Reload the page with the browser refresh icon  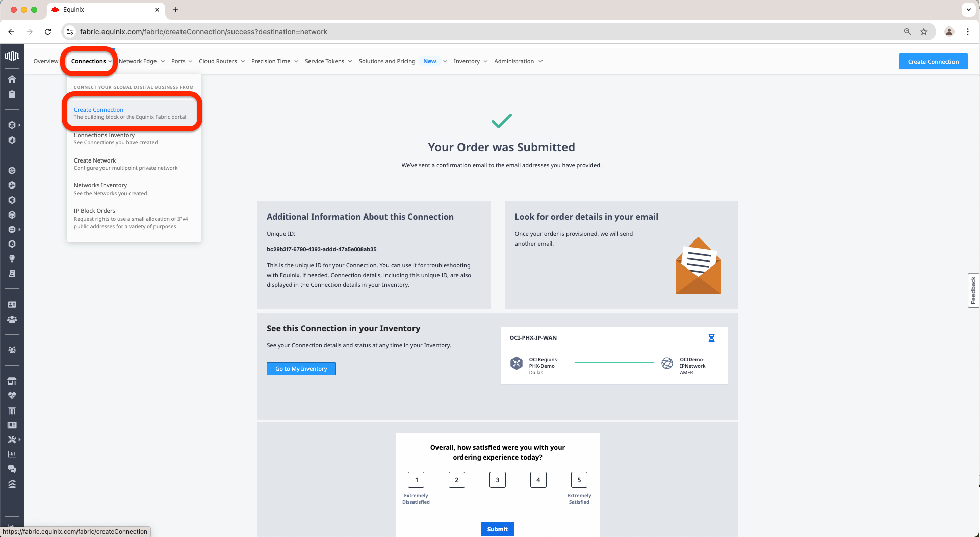[48, 32]
